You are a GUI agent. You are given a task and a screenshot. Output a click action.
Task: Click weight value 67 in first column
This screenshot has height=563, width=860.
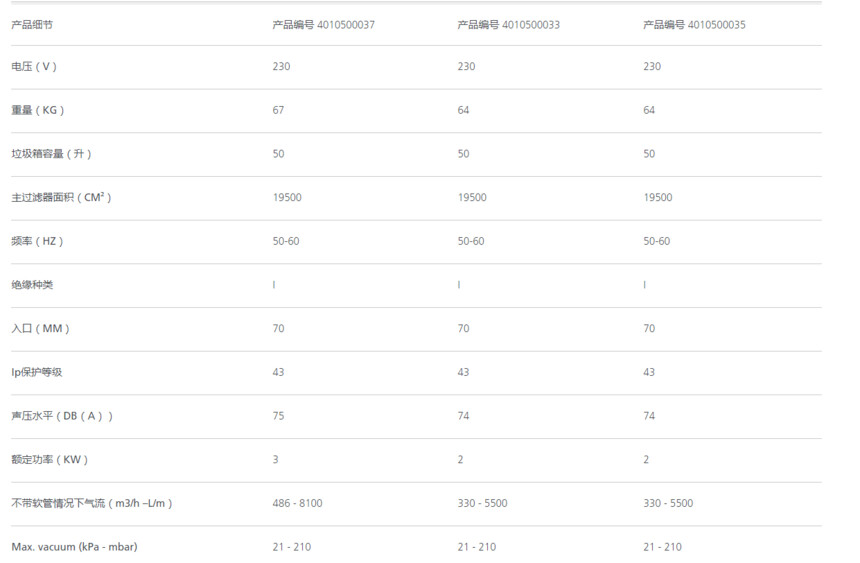click(279, 110)
